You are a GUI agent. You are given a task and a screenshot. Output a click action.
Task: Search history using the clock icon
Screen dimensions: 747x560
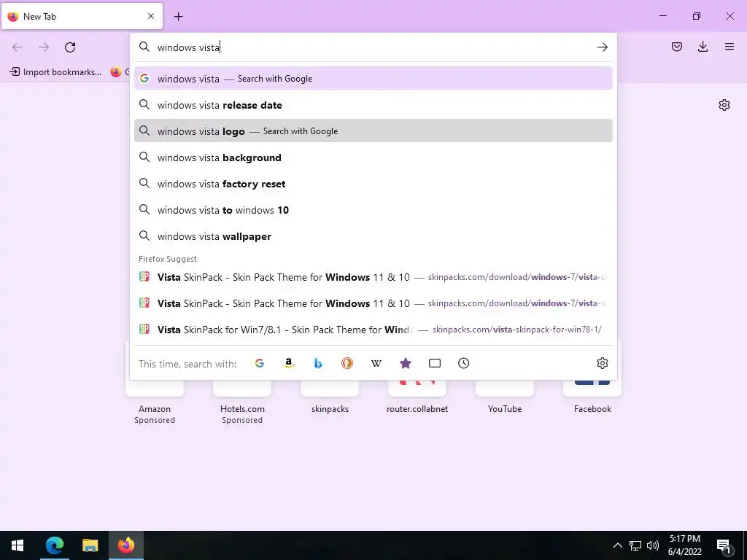(463, 363)
